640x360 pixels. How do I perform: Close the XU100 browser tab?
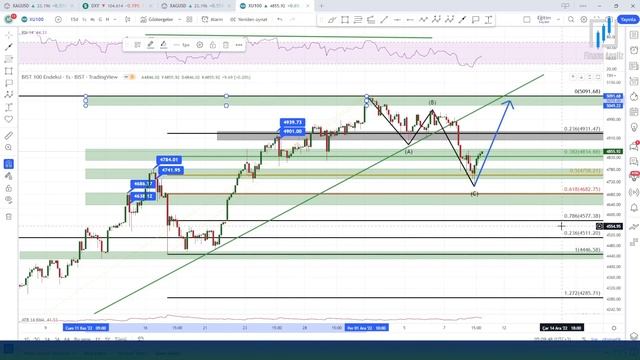click(308, 6)
